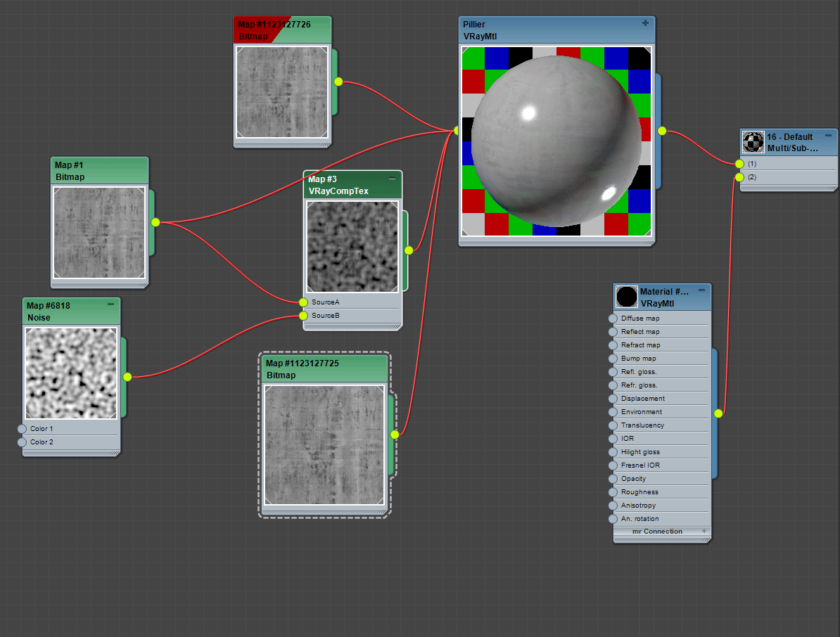Image resolution: width=840 pixels, height=637 pixels.
Task: Open the Map #6818 Noise preview thumbnail
Action: coord(71,373)
